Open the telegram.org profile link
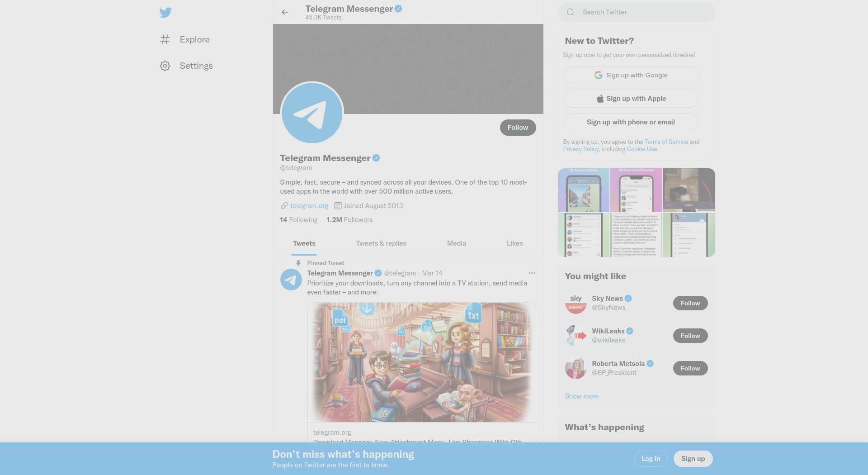 coord(309,206)
